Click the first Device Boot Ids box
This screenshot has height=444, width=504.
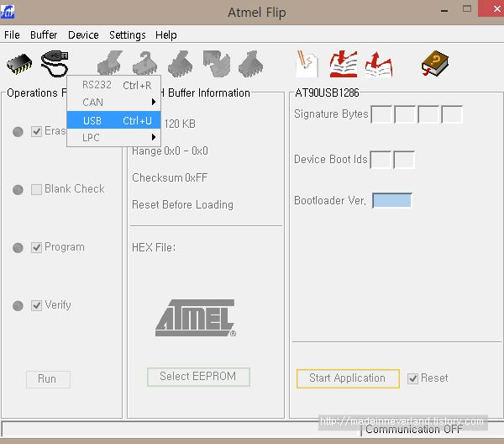(x=381, y=160)
